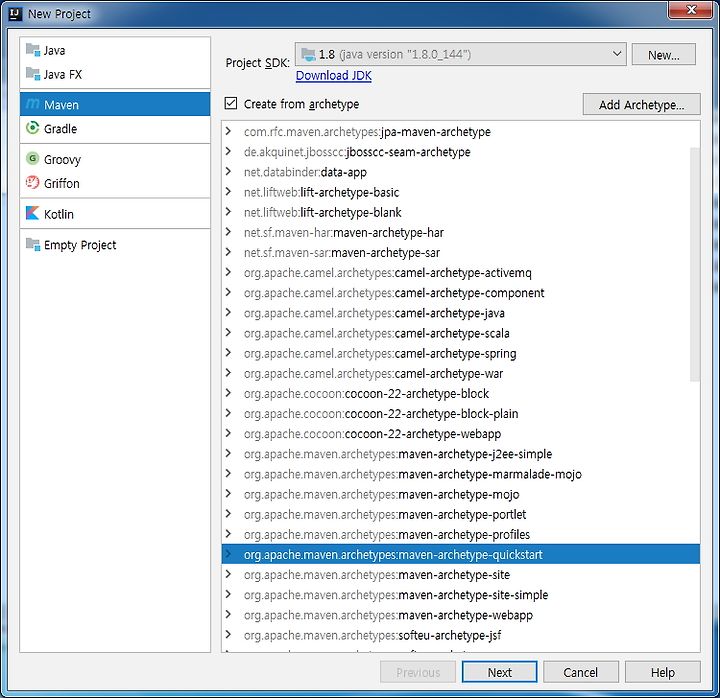Expand net.databinder:data-app node
The height and width of the screenshot is (698, 720).
tap(228, 172)
